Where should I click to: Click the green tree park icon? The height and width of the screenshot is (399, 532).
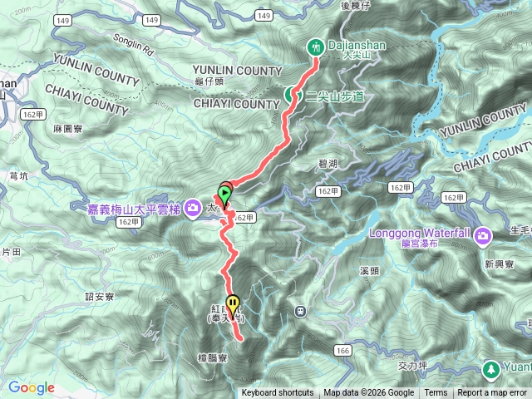click(x=490, y=370)
